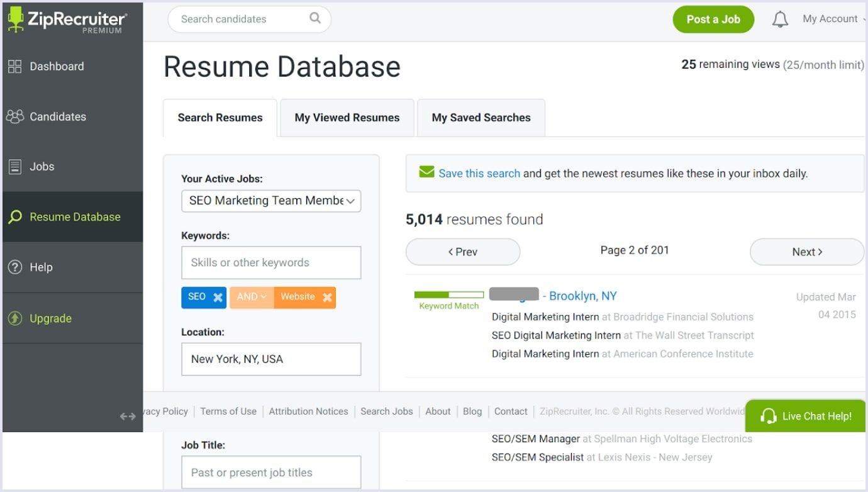Click the Resume Database magnifier icon
Screen dimensions: 868x492
tap(14, 217)
